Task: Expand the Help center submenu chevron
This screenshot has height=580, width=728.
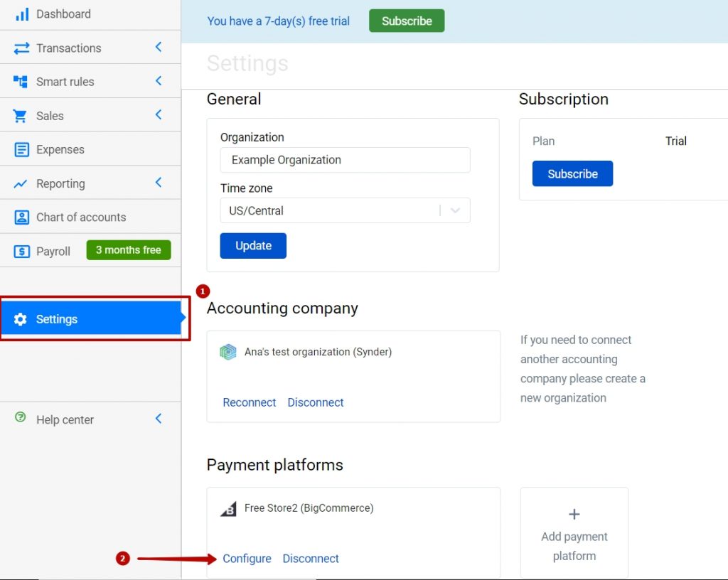Action: coord(159,419)
